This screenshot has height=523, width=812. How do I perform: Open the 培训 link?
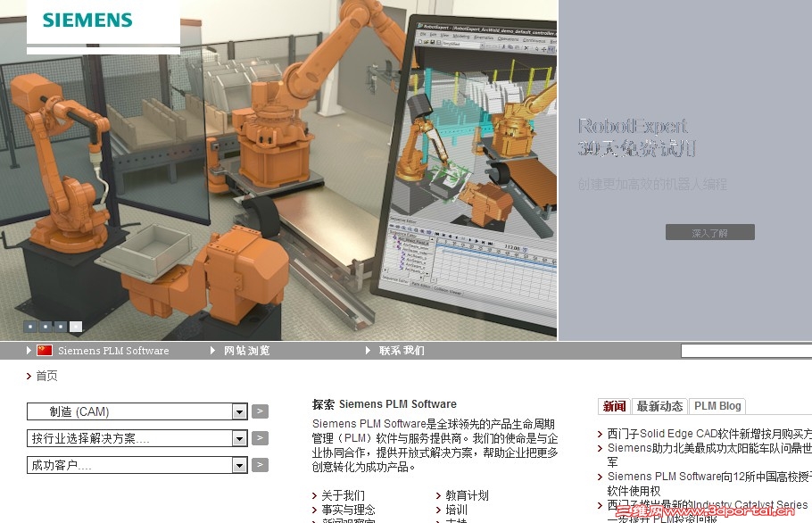(456, 510)
